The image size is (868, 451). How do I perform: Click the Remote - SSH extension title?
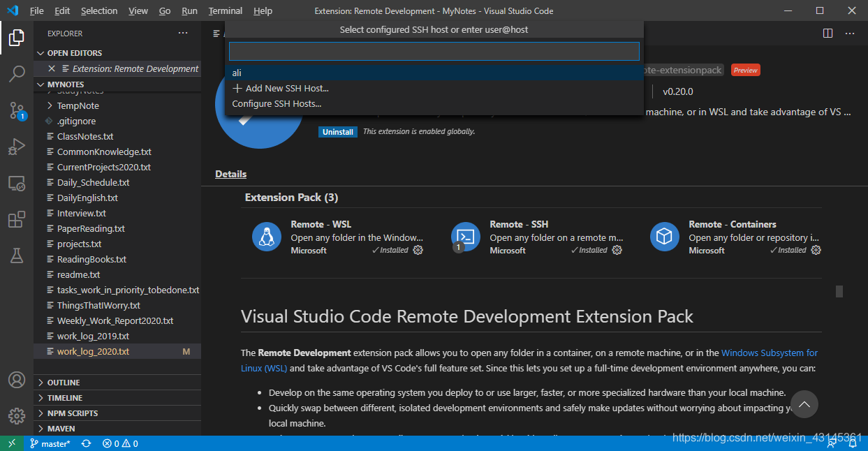[x=519, y=224]
